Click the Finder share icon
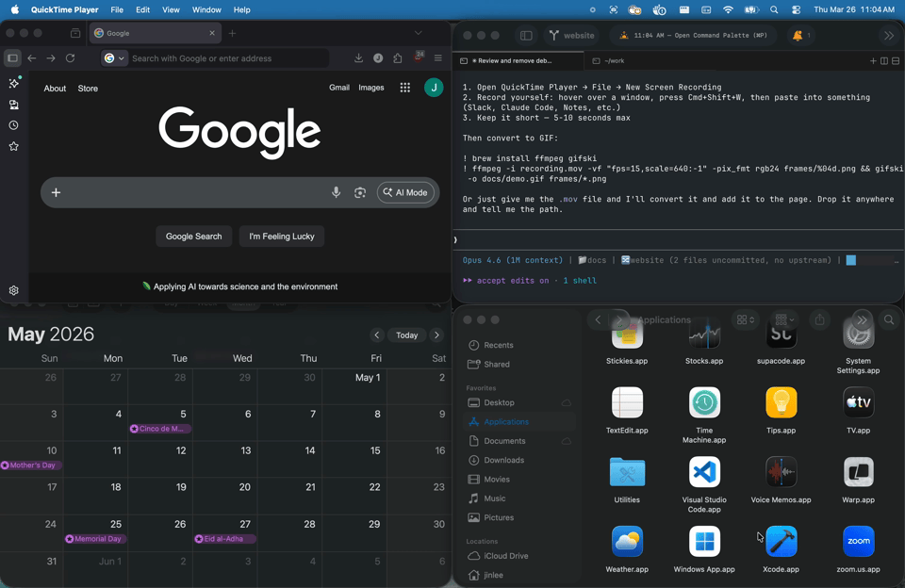 click(819, 319)
